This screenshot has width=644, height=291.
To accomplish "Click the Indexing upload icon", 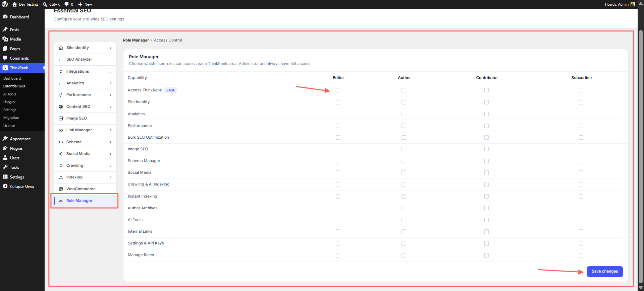I will 61,177.
